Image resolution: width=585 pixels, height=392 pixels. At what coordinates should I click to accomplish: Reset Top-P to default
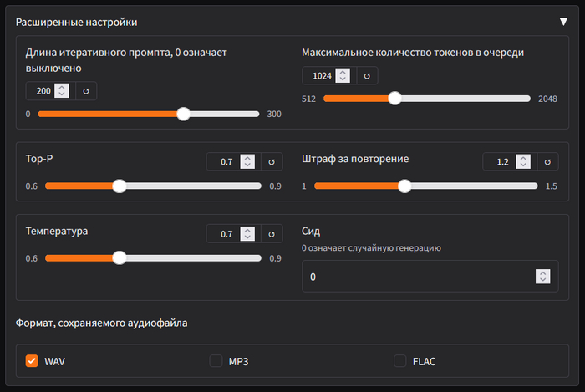click(x=271, y=162)
